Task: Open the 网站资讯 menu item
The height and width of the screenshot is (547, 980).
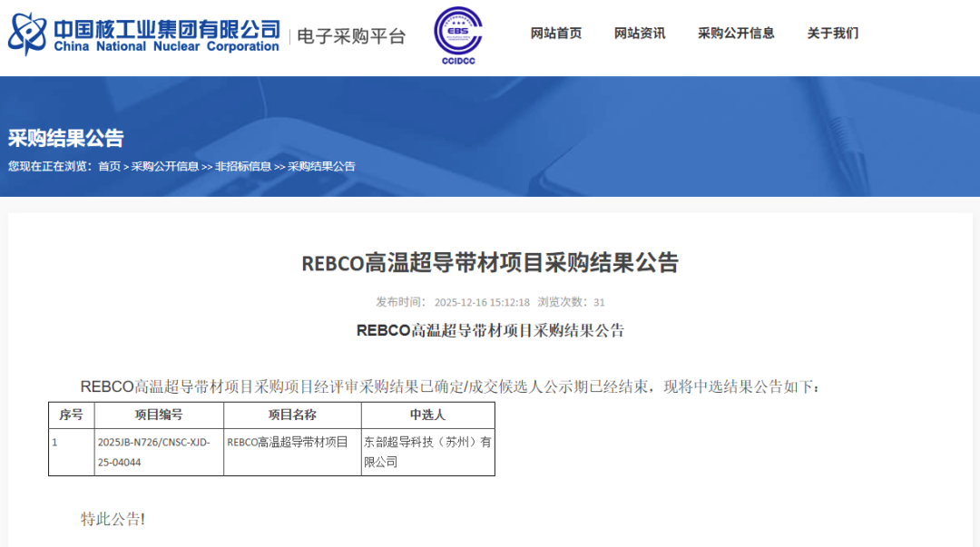Action: click(x=640, y=34)
